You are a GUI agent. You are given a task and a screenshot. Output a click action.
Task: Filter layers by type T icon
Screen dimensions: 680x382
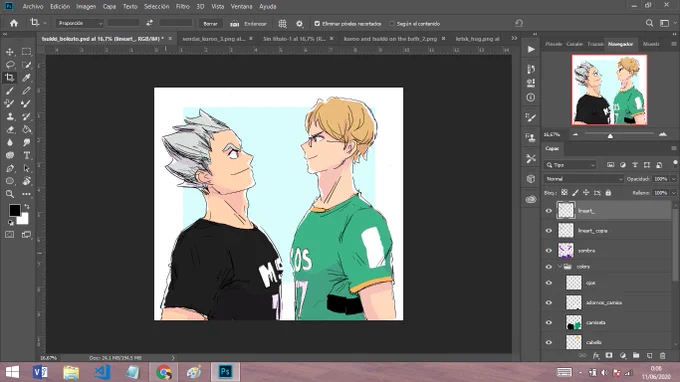point(635,165)
